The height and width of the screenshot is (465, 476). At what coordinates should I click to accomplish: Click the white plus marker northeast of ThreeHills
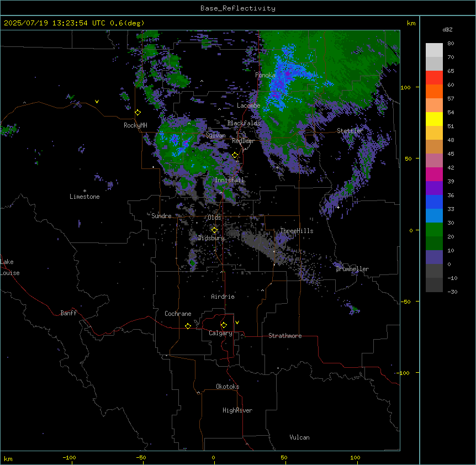pyautogui.click(x=338, y=207)
